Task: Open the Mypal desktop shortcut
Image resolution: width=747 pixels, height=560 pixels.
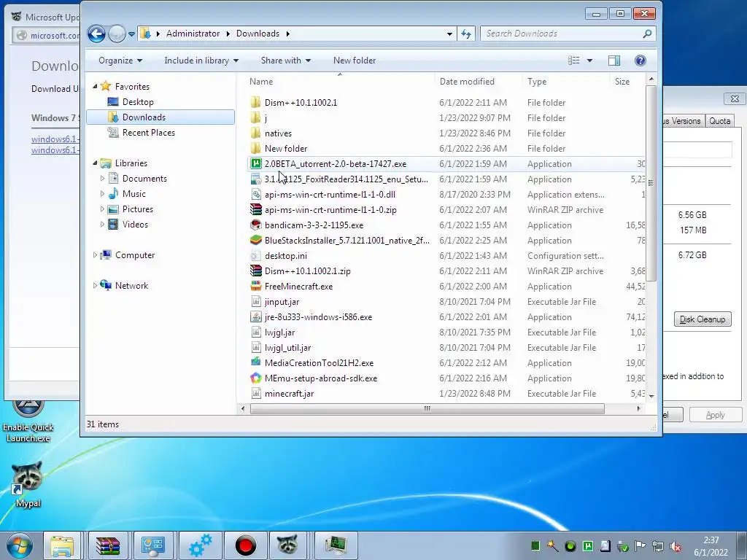Action: point(28,484)
